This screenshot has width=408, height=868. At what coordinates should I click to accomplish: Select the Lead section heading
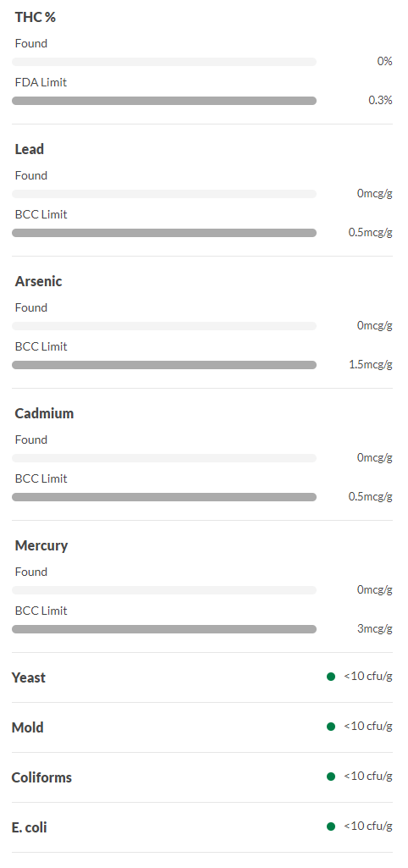tap(30, 149)
